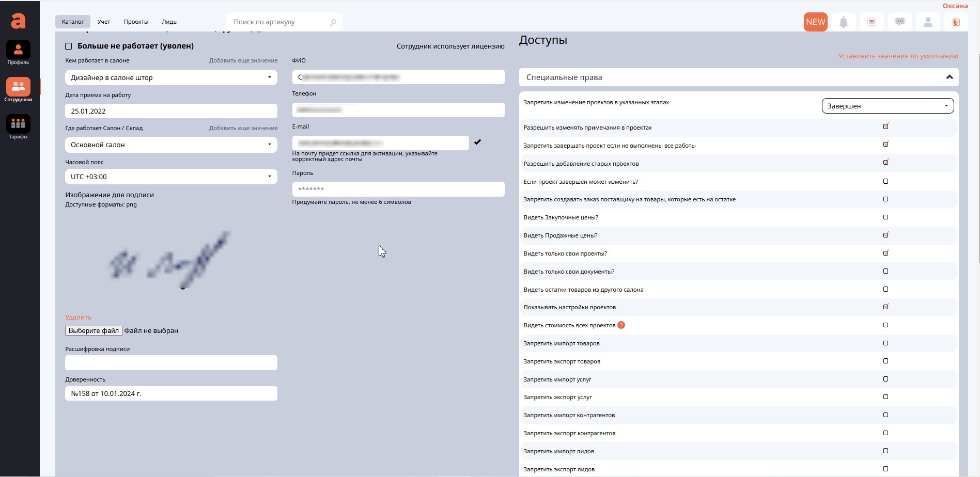Tick 'Больше не работает (уволен)' checkbox
This screenshot has width=980, height=477.
click(69, 46)
